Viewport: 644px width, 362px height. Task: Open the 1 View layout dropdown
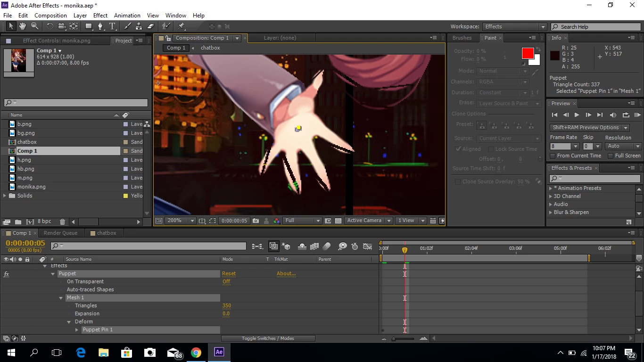[x=411, y=221]
